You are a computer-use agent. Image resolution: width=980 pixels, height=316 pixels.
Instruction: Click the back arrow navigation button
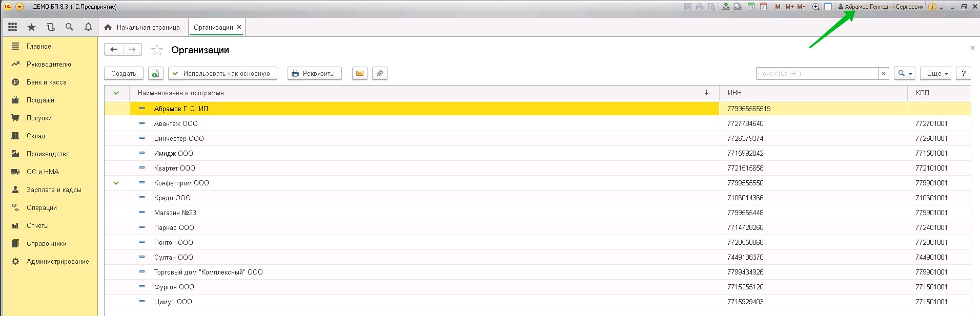[114, 50]
